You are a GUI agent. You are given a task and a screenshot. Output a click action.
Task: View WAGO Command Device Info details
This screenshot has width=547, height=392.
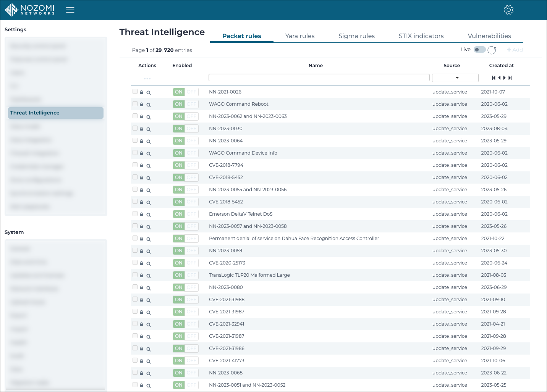click(x=149, y=154)
